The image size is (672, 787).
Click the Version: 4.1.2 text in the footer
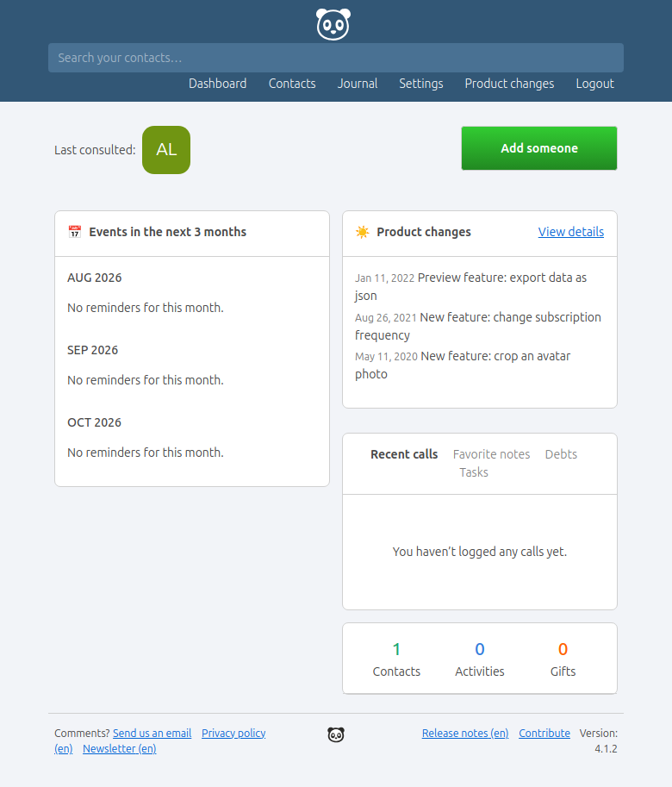coord(598,740)
